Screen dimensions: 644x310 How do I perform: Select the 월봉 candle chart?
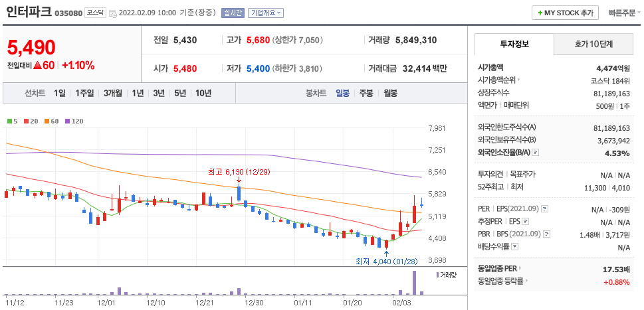(391, 94)
